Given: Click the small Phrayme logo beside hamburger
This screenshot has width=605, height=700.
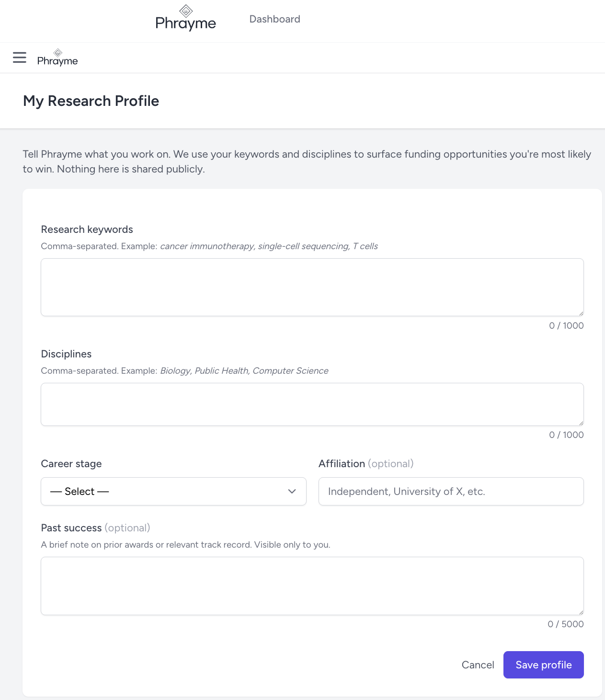Looking at the screenshot, I should pos(57,57).
